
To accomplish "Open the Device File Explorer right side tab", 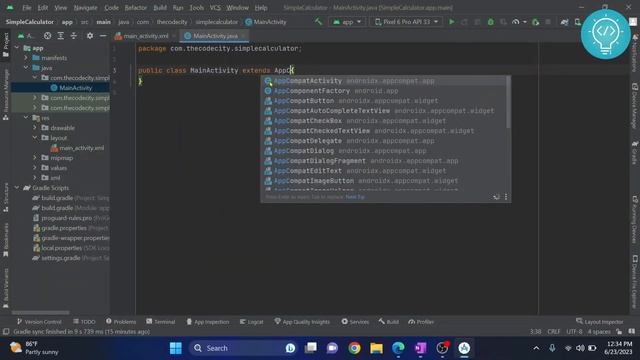I will click(635, 282).
